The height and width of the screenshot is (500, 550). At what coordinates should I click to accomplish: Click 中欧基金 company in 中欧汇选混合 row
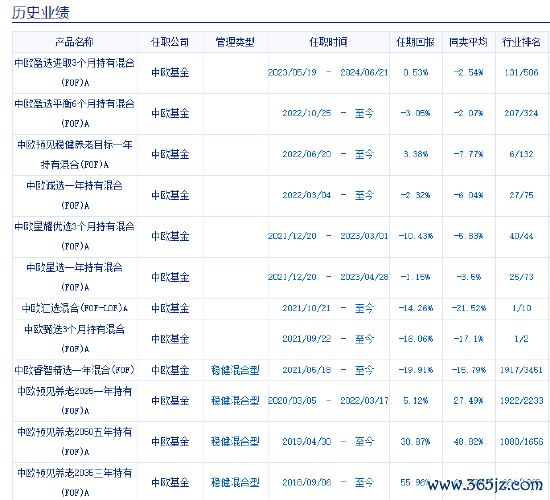[170, 308]
